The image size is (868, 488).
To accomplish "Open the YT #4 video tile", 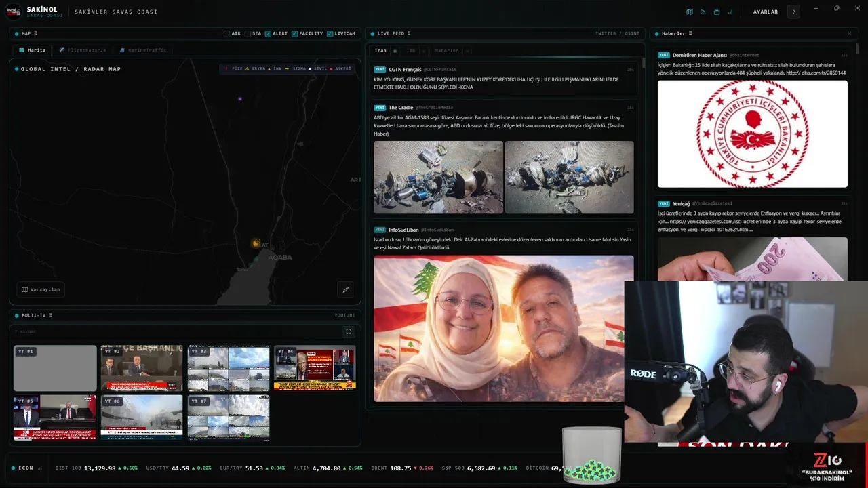I will 315,368.
